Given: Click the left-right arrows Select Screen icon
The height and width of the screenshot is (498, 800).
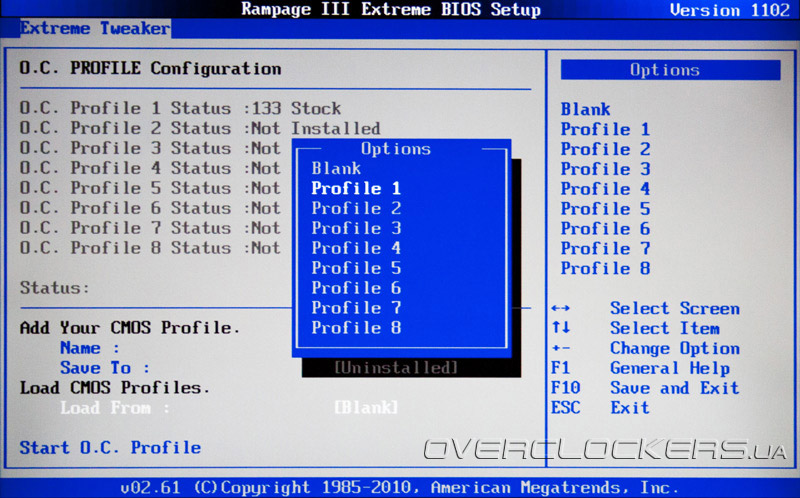Looking at the screenshot, I should [x=561, y=308].
